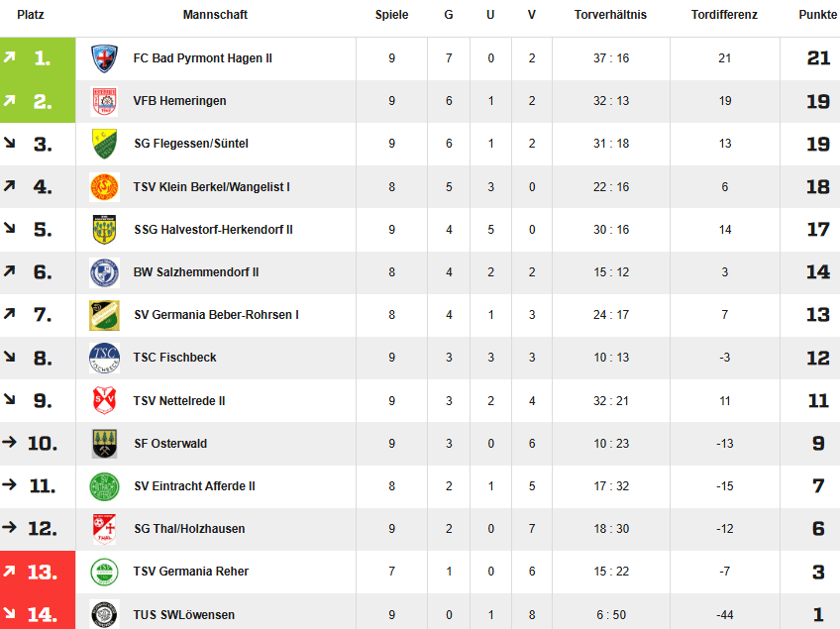Open the TUS SWLöwensen team link
Screen dimensions: 840x629
coord(184,615)
